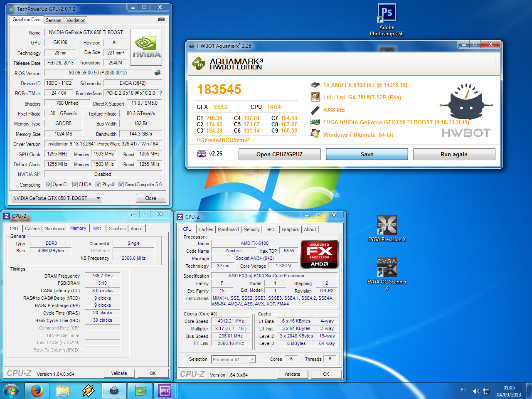Open the Graphics tab in right CPU-Z window
Image resolution: width=532 pixels, height=399 pixels.
point(291,229)
